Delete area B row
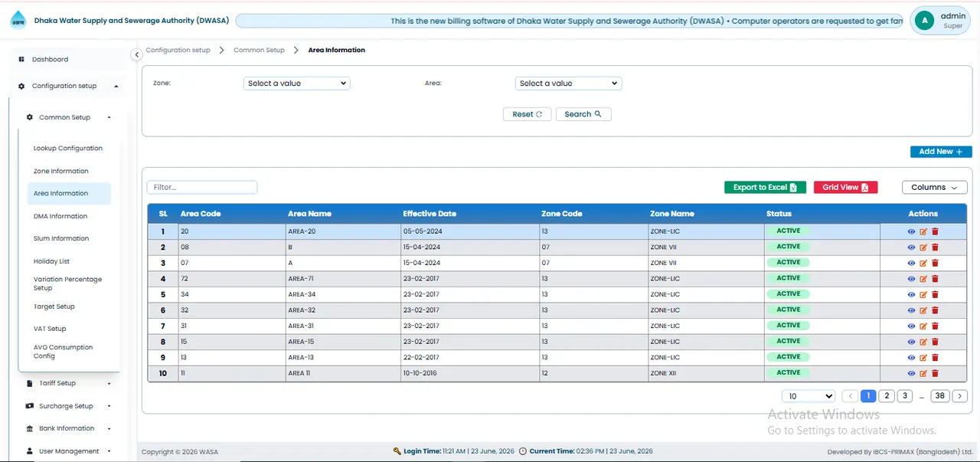The height and width of the screenshot is (462, 980). [x=935, y=247]
